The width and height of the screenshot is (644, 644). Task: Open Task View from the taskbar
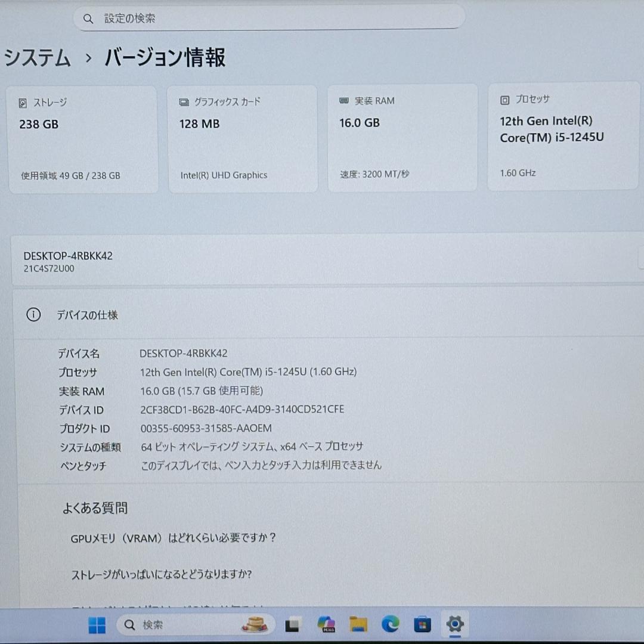pyautogui.click(x=292, y=625)
